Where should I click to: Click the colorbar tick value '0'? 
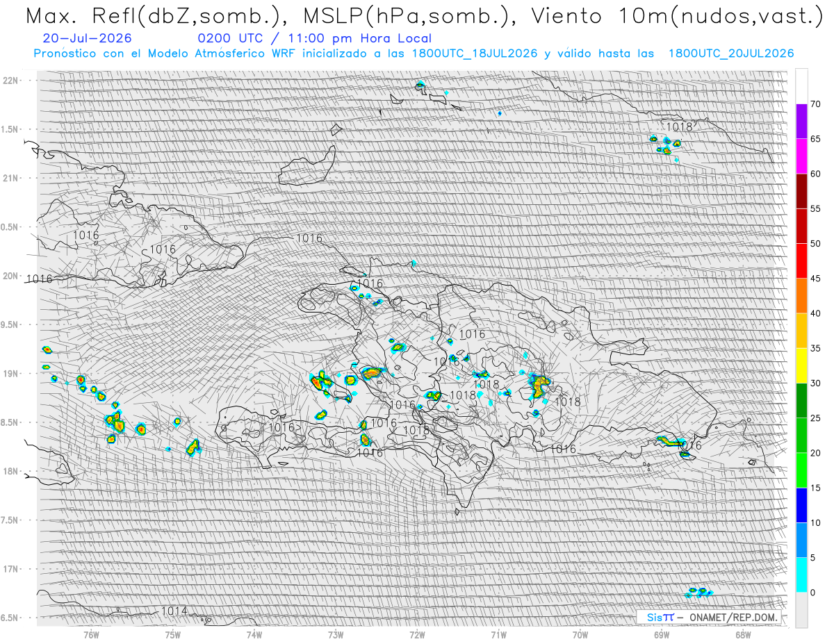812,592
